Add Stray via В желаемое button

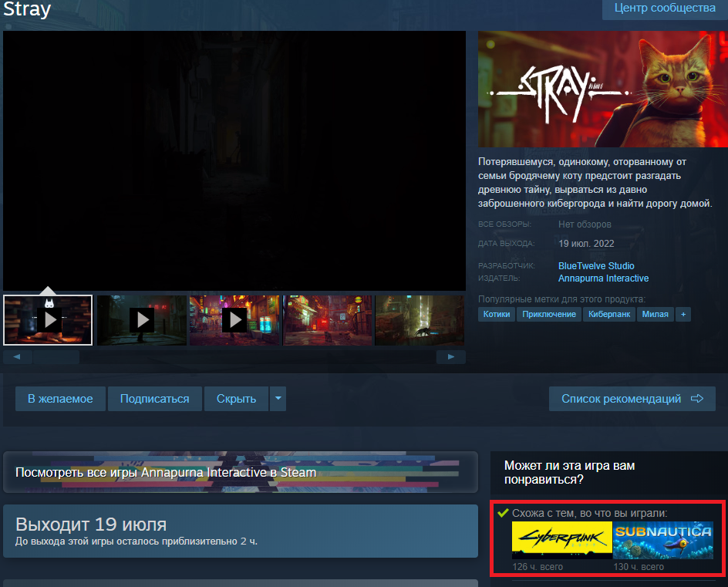(60, 399)
